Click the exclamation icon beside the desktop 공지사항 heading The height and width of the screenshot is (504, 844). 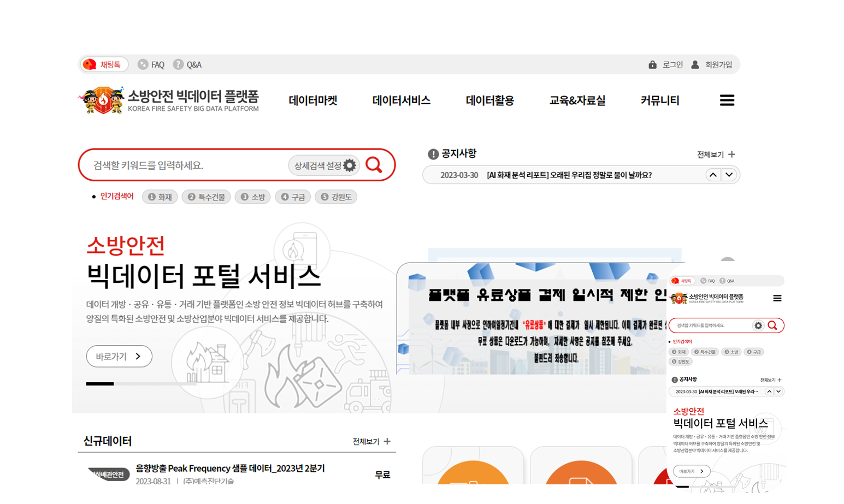click(x=433, y=154)
